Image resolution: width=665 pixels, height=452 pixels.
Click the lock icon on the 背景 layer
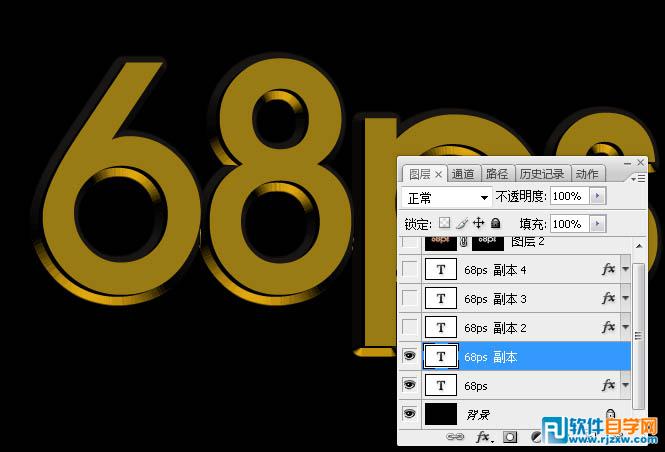point(610,413)
